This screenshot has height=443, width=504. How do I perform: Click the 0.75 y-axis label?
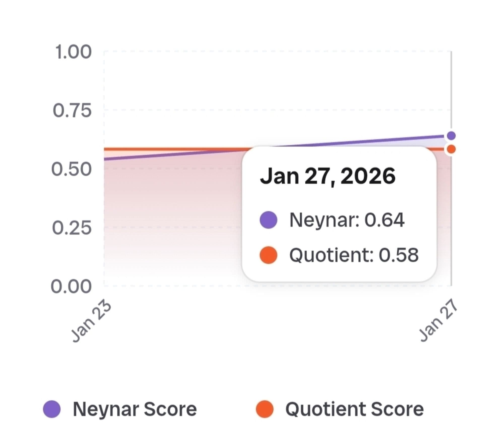[x=72, y=110]
